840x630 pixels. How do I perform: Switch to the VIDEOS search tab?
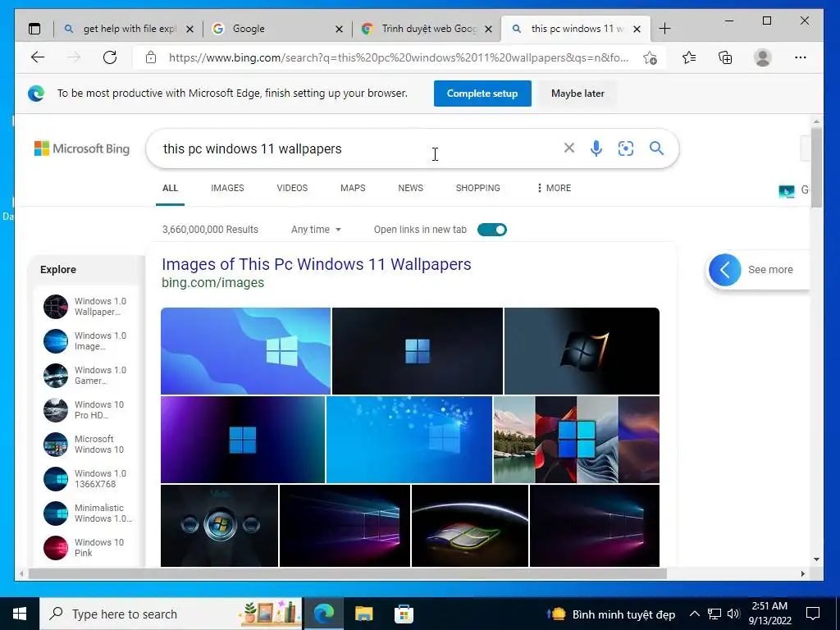tap(292, 188)
